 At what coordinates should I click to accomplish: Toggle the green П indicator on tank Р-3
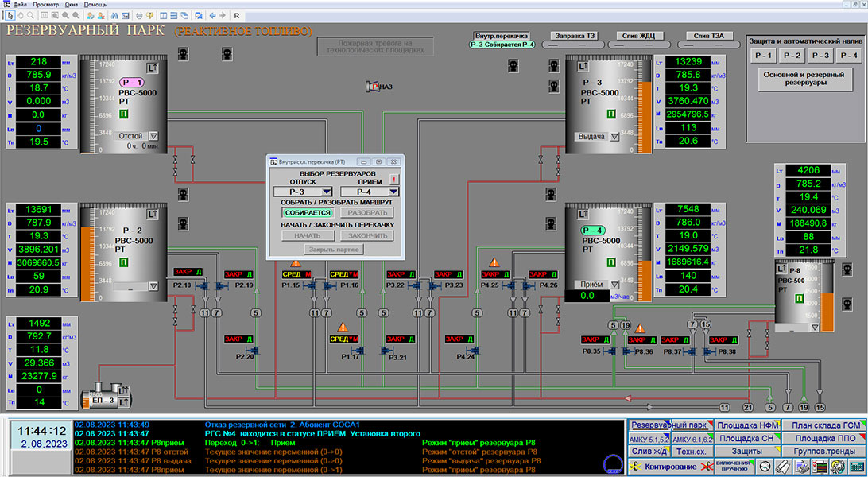click(610, 114)
